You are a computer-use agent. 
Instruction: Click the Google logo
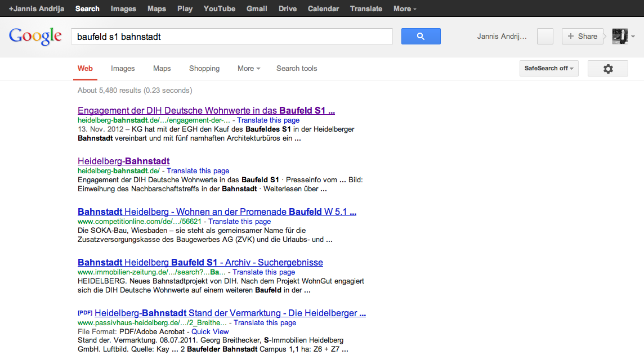[35, 37]
